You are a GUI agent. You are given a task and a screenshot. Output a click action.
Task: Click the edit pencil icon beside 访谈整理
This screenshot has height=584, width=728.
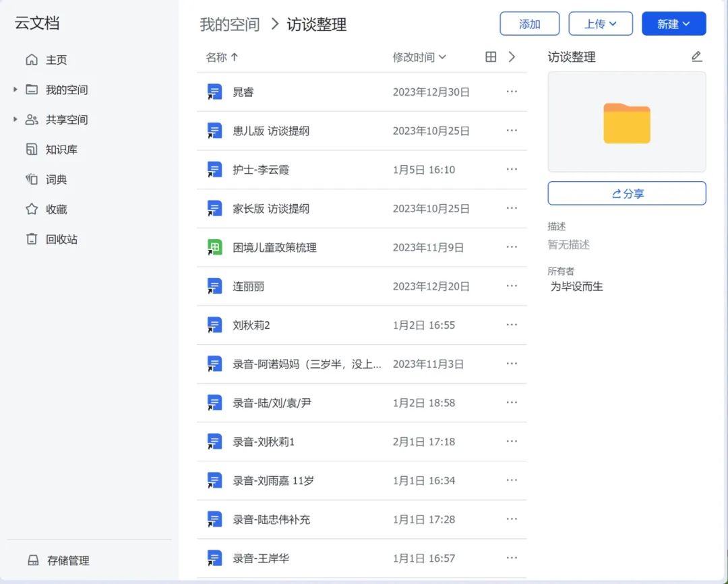coord(697,57)
